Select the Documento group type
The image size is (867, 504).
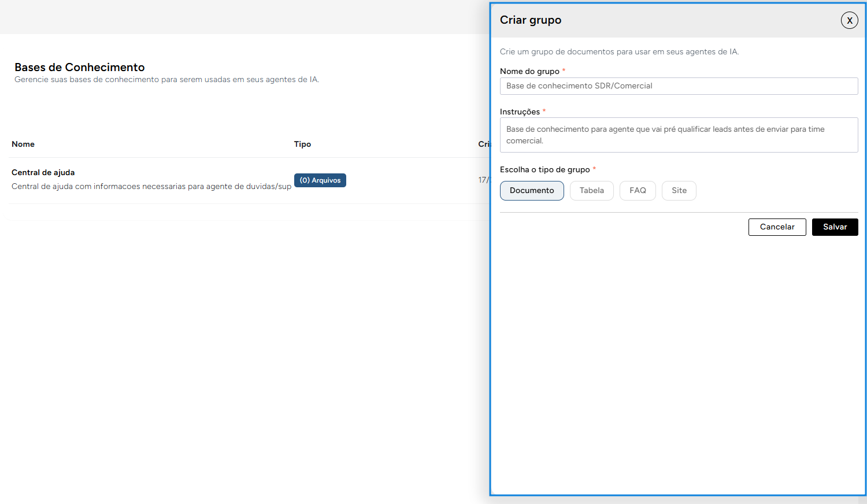532,191
